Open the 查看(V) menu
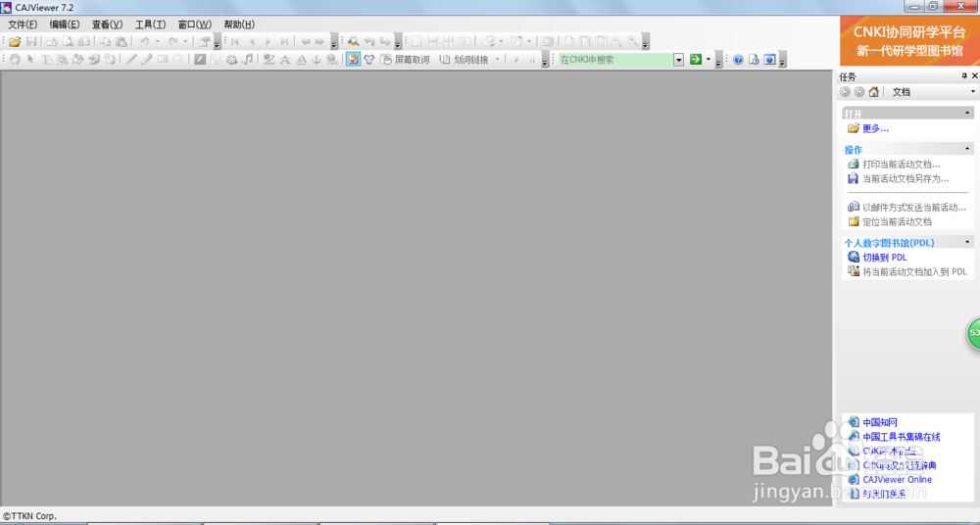Screen dimensions: 980x525 [108, 24]
